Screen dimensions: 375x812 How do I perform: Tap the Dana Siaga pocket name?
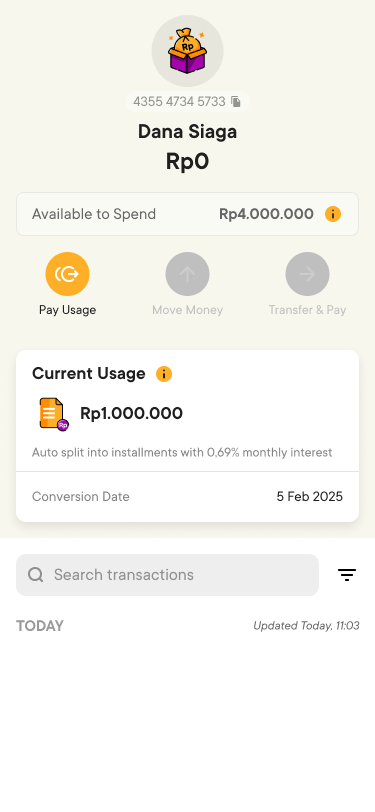click(x=188, y=132)
